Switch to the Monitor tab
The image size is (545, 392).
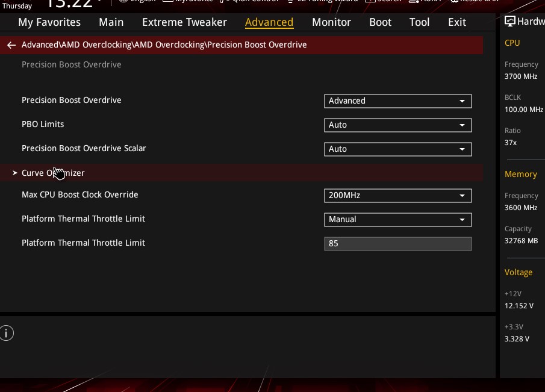click(331, 22)
